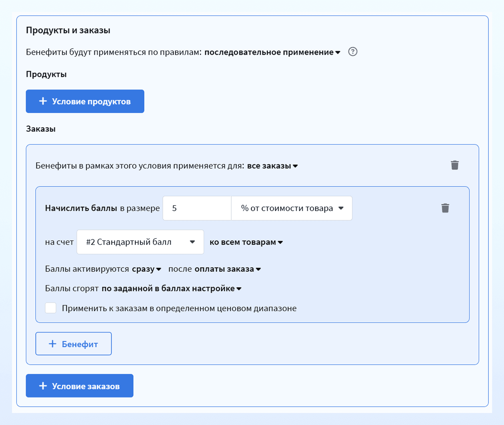Click the '+ Условие продуктов' button

pos(85,101)
